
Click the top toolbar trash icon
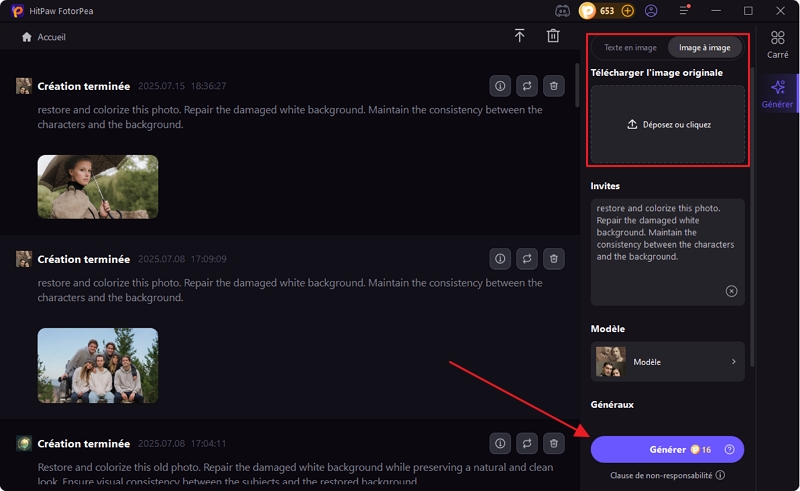pyautogui.click(x=553, y=36)
